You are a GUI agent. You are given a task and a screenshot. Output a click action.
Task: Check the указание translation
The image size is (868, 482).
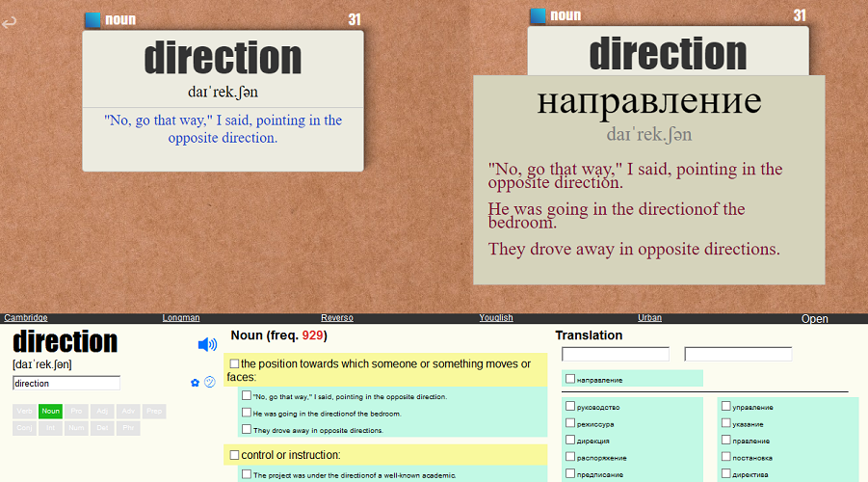coord(725,423)
